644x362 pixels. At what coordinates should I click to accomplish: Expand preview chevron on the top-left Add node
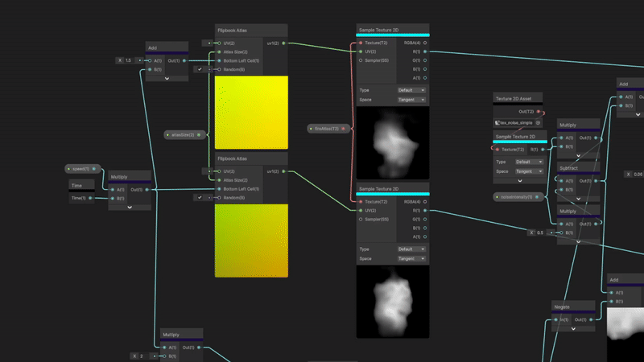(167, 79)
